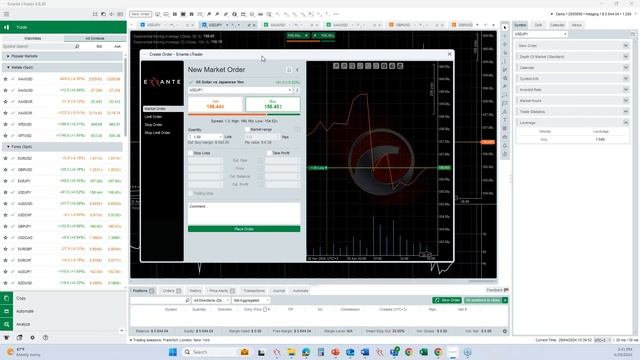Open settings gear in bottom-left sidebar

[x=32, y=338]
